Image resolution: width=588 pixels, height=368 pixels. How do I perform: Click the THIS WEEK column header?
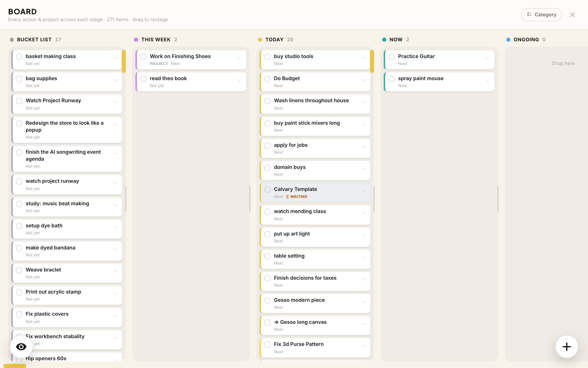156,39
